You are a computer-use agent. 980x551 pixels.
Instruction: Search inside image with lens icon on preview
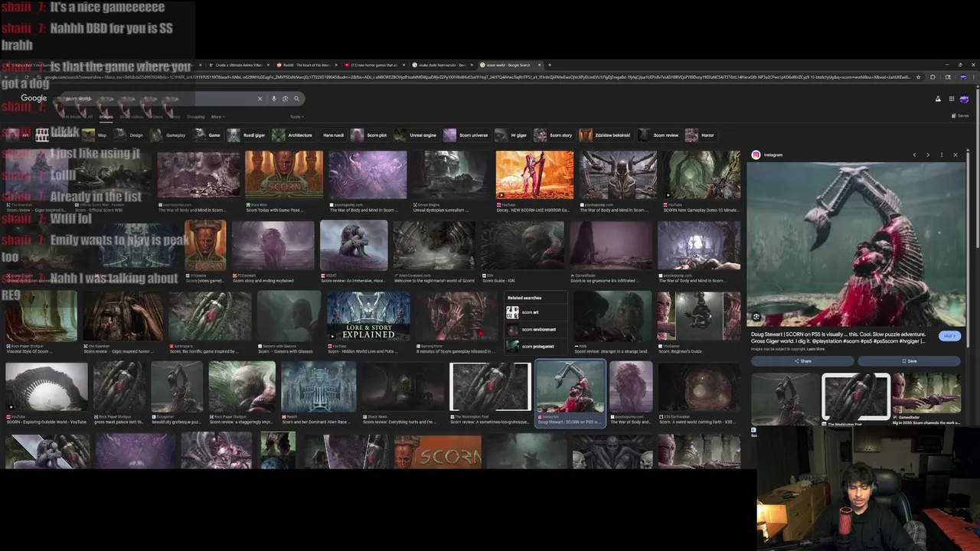(756, 317)
